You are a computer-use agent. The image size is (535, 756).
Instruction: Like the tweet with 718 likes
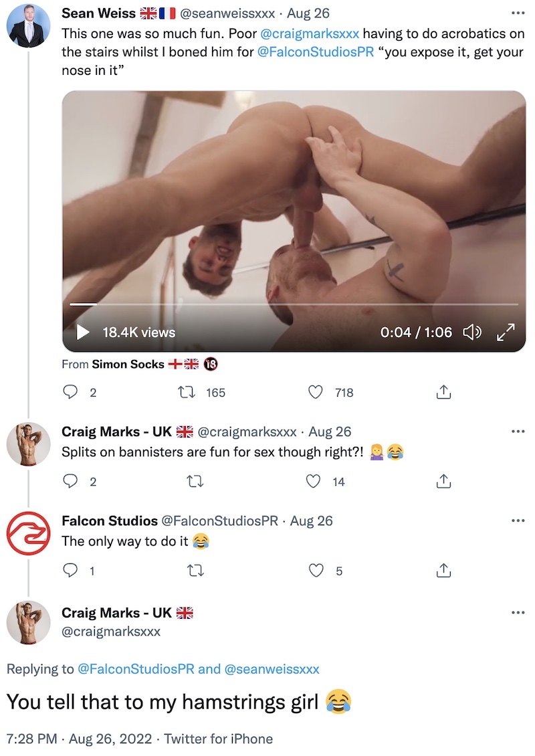(316, 393)
